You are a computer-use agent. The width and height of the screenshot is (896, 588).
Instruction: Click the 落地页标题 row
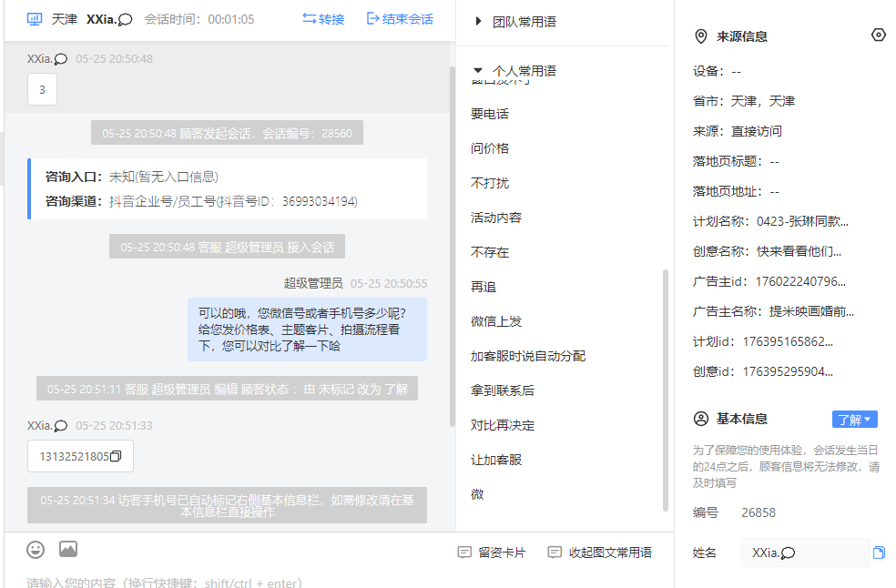[736, 162]
